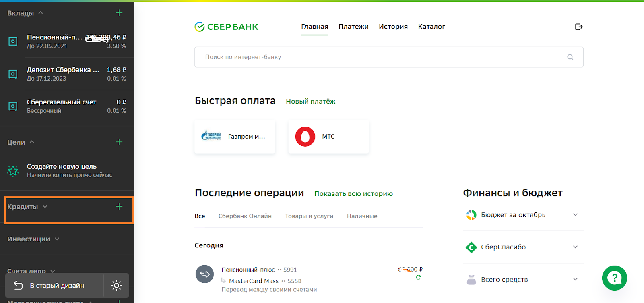Screen dimensions: 644x303
Task: Click the Бюджет за октябрь pie chart icon
Action: [471, 215]
